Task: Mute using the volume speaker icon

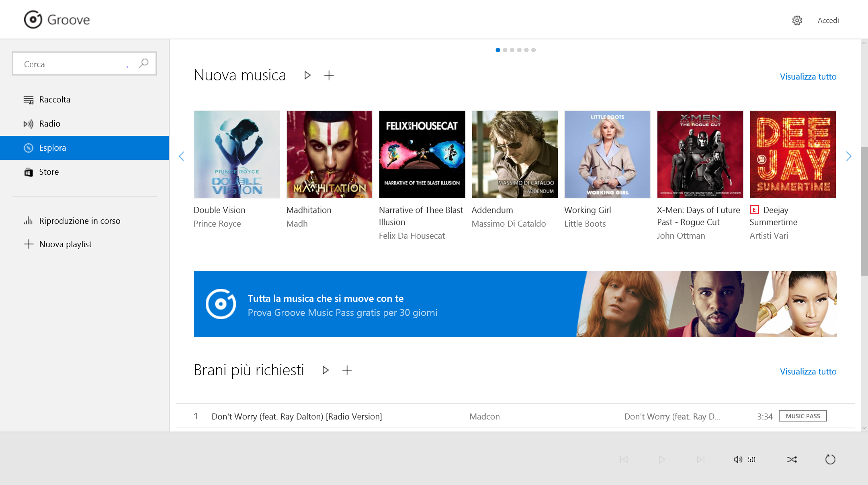Action: 738,459
